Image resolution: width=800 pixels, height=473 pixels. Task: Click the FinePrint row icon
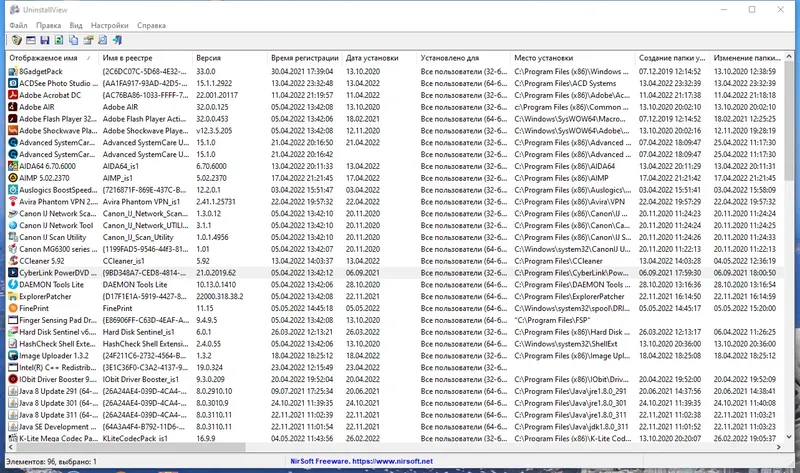(x=13, y=308)
